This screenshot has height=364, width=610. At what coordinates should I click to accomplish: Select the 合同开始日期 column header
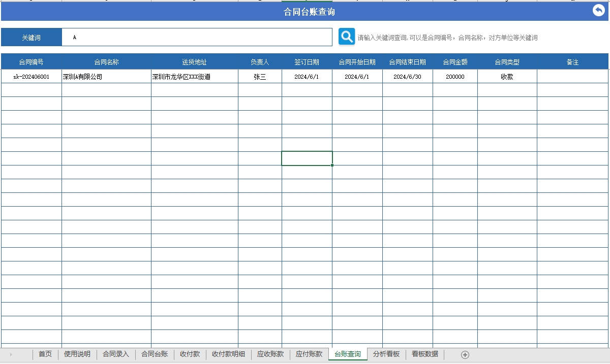pos(357,62)
